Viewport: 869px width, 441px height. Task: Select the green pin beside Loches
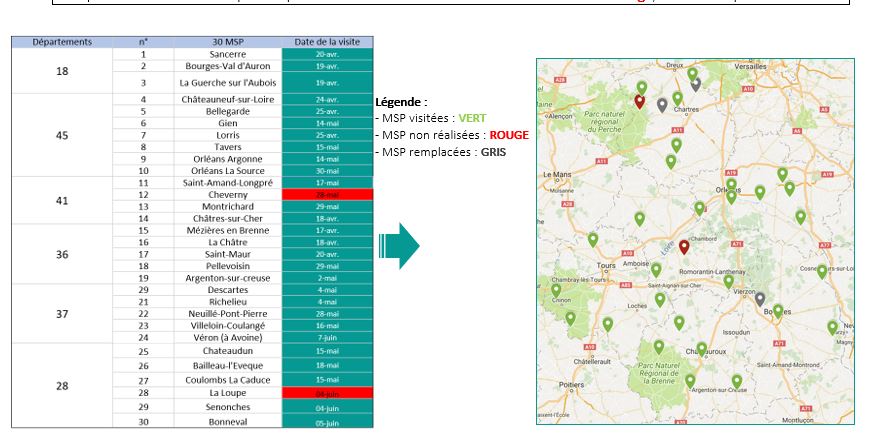(660, 299)
